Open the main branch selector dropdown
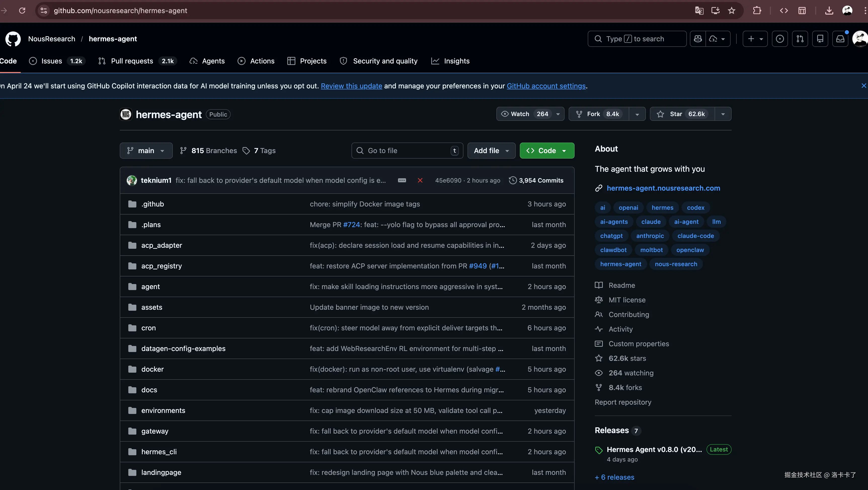868x490 pixels. tap(146, 151)
